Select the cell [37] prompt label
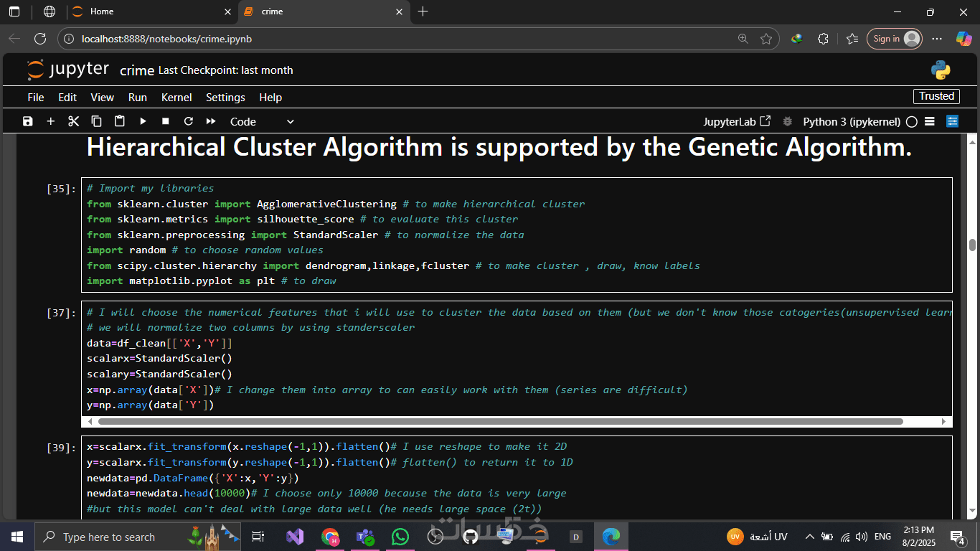The height and width of the screenshot is (551, 980). pos(61,313)
